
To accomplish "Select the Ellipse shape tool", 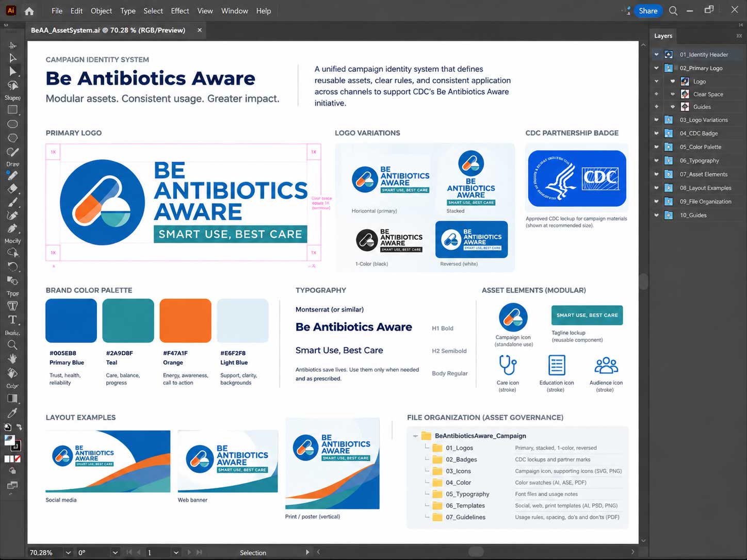I will pyautogui.click(x=13, y=124).
